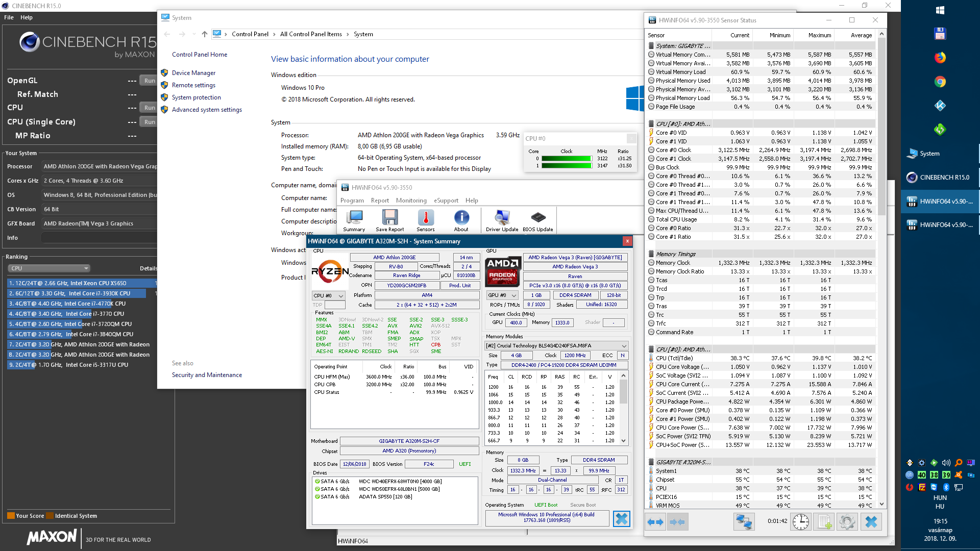Image resolution: width=980 pixels, height=551 pixels.
Task: Open Remote settings link
Action: [x=193, y=85]
